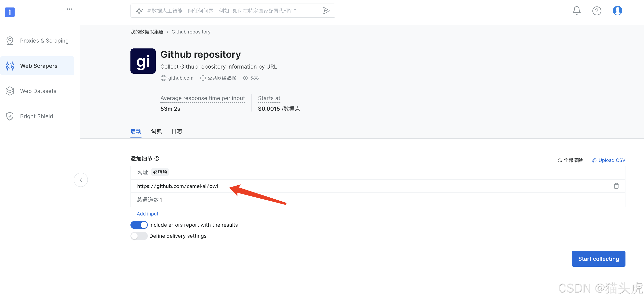The image size is (644, 299).
Task: Click the Github repository breadcrumb text
Action: pyautogui.click(x=191, y=32)
